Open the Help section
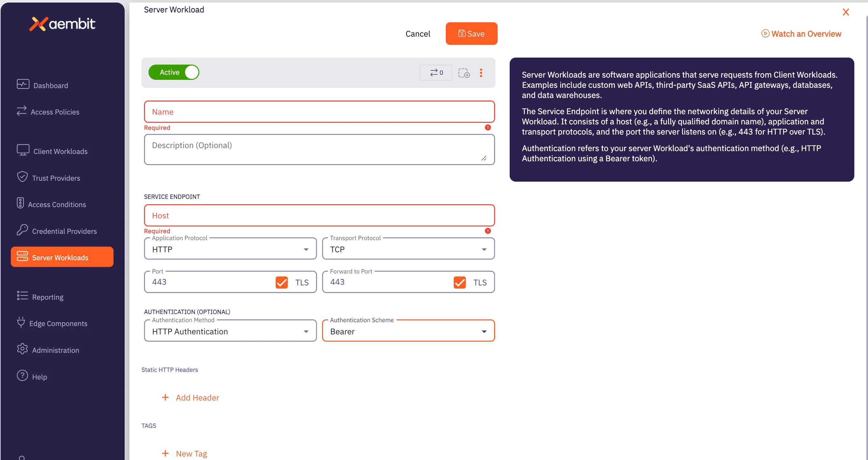This screenshot has height=460, width=868. 39,376
